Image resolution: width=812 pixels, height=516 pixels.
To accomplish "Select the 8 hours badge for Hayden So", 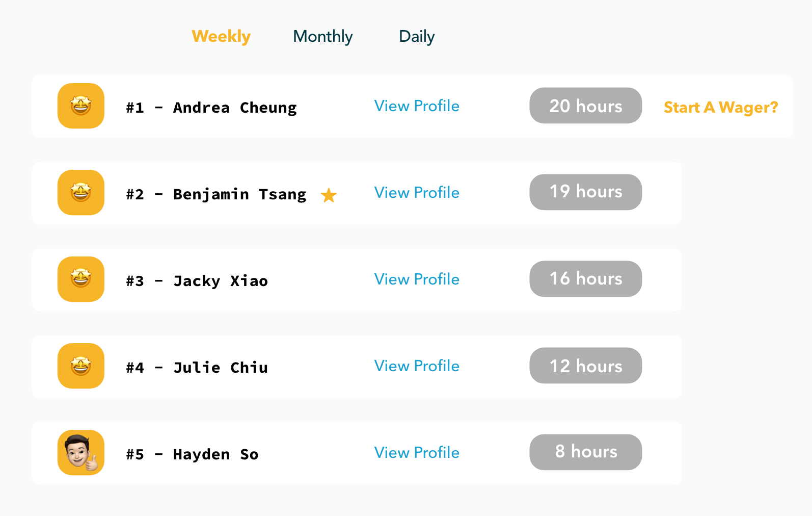I will tap(585, 452).
